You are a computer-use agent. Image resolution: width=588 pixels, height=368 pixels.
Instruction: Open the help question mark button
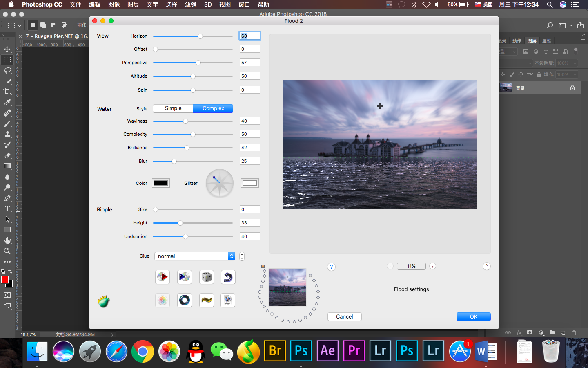point(331,267)
